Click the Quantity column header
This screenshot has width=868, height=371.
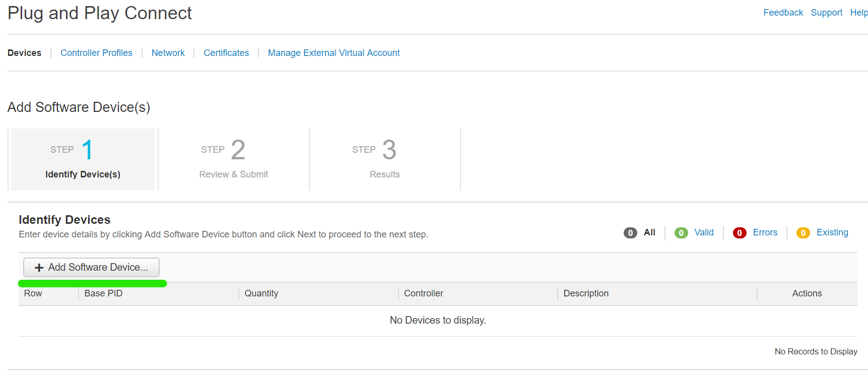click(x=261, y=293)
